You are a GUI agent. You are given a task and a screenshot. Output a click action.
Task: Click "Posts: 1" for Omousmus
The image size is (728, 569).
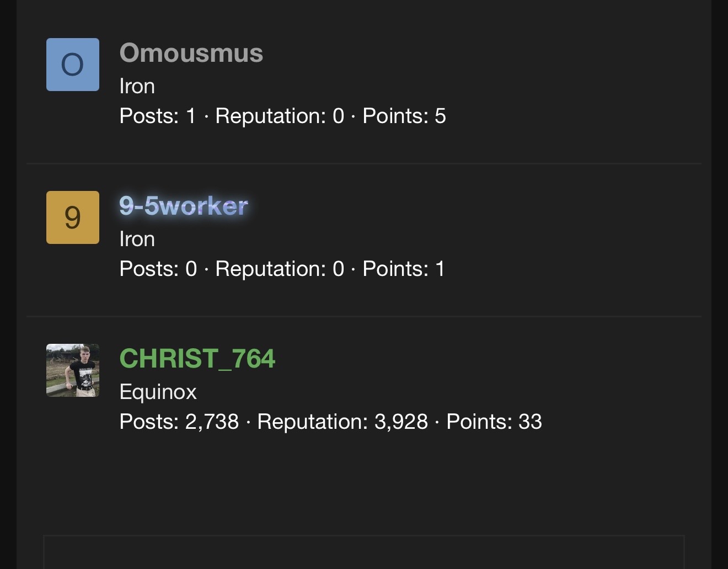pos(158,116)
